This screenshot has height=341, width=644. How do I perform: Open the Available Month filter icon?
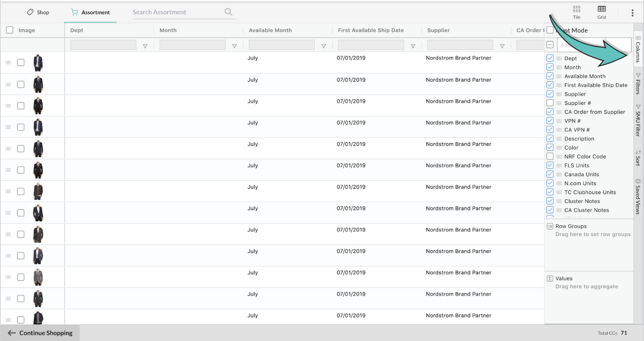pos(324,46)
